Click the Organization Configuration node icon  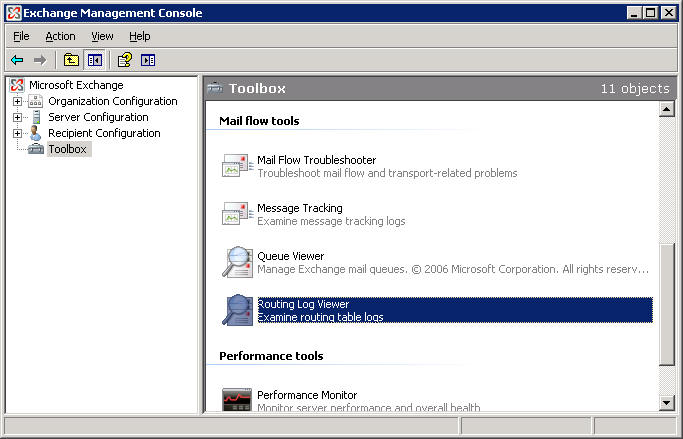pos(36,101)
